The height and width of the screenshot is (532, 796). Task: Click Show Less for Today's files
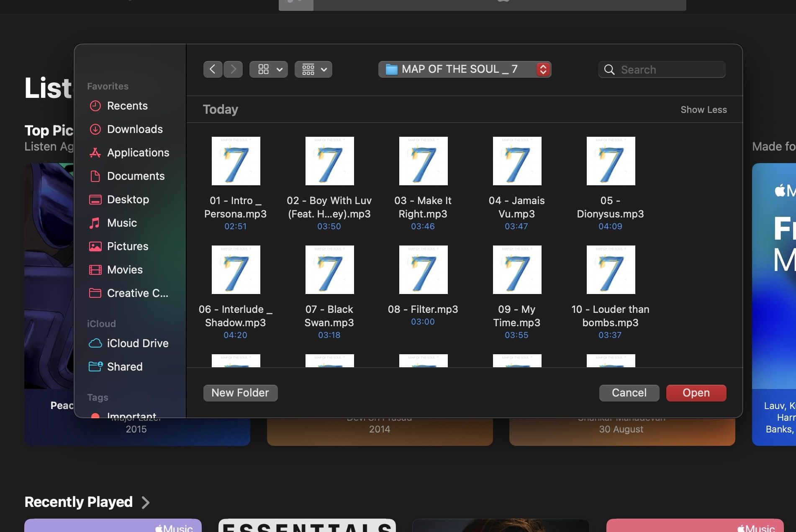point(704,110)
